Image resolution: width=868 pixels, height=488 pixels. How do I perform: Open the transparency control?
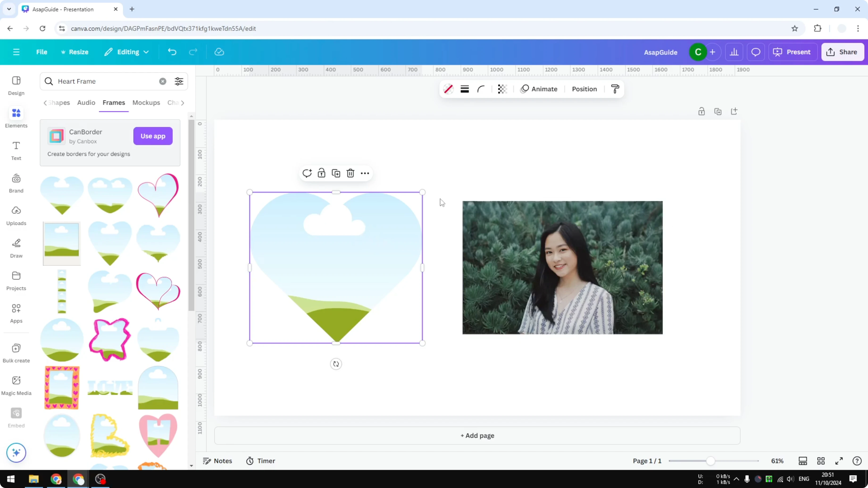[x=502, y=89]
